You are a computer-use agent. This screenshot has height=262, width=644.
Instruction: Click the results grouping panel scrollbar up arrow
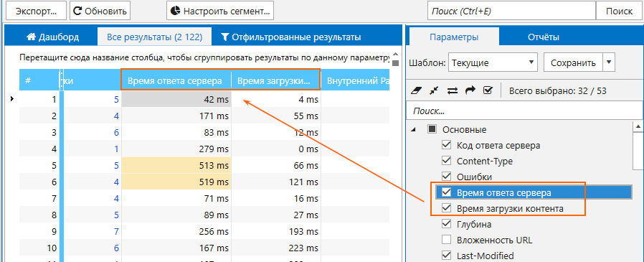click(396, 55)
